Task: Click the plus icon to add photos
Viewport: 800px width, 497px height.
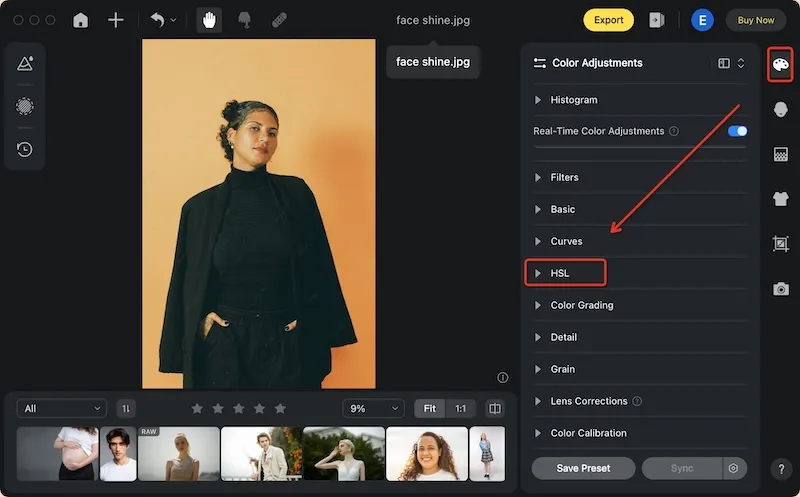Action: (116, 20)
